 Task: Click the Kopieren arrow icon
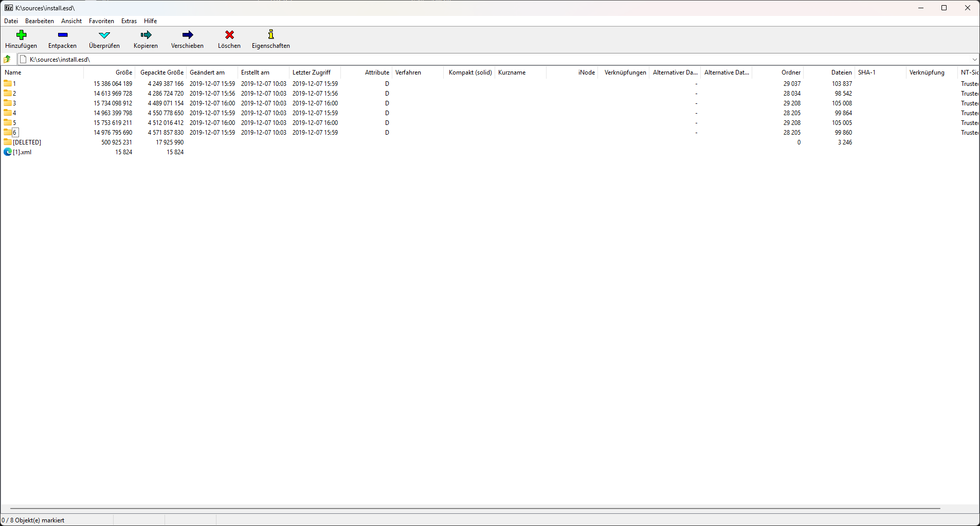pos(146,35)
